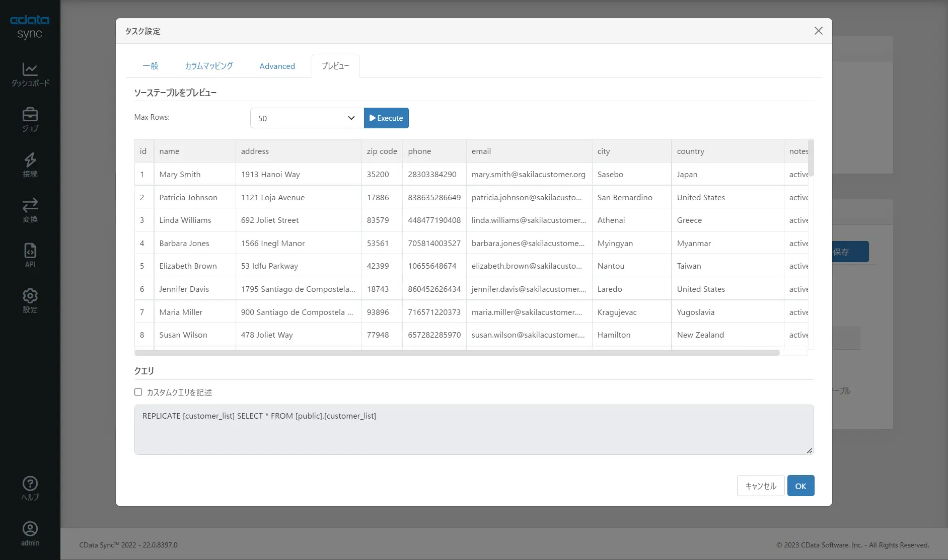
Task: Open the API document icon
Action: coord(30,251)
